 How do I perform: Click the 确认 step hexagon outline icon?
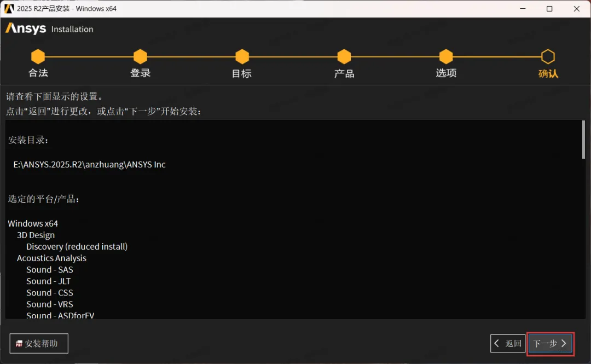point(548,56)
